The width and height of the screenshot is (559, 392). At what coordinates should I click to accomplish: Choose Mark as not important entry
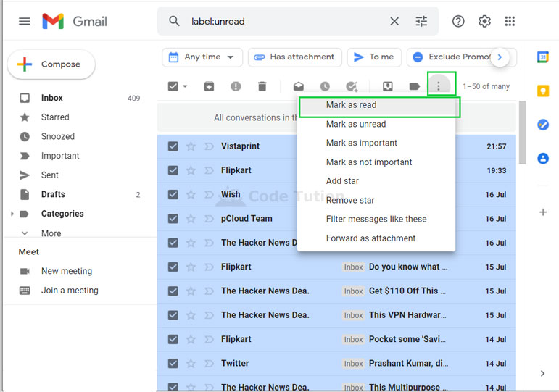tap(376, 162)
